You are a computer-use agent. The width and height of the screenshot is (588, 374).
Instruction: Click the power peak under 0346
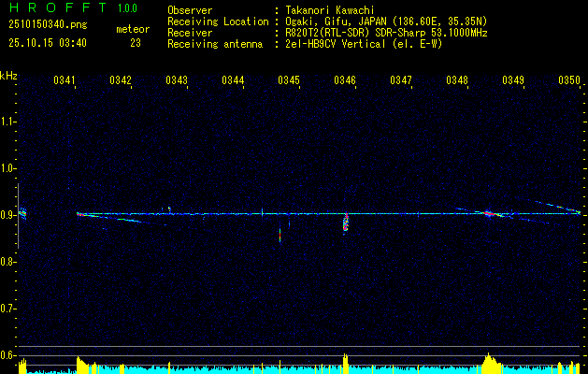pos(345,363)
